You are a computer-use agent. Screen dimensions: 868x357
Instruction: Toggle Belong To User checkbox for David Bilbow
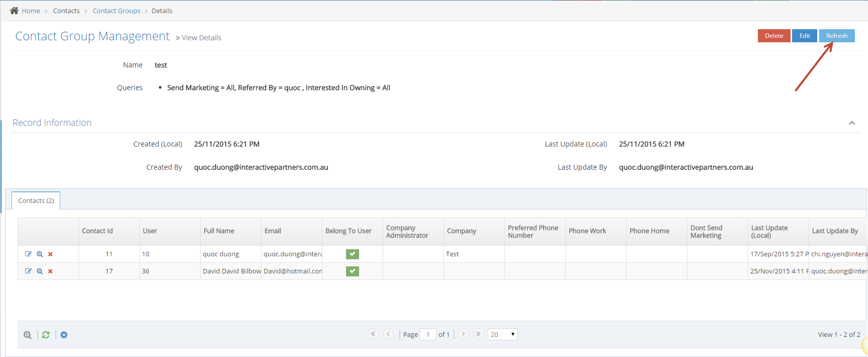tap(353, 271)
